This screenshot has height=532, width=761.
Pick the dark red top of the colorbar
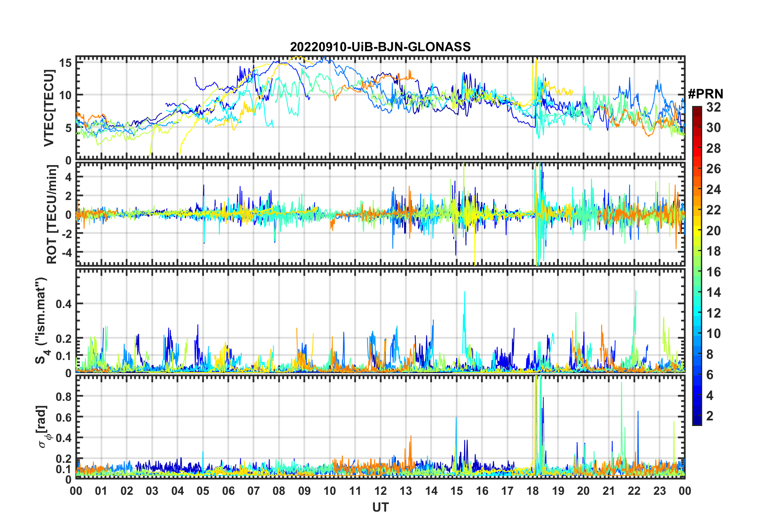coord(697,110)
